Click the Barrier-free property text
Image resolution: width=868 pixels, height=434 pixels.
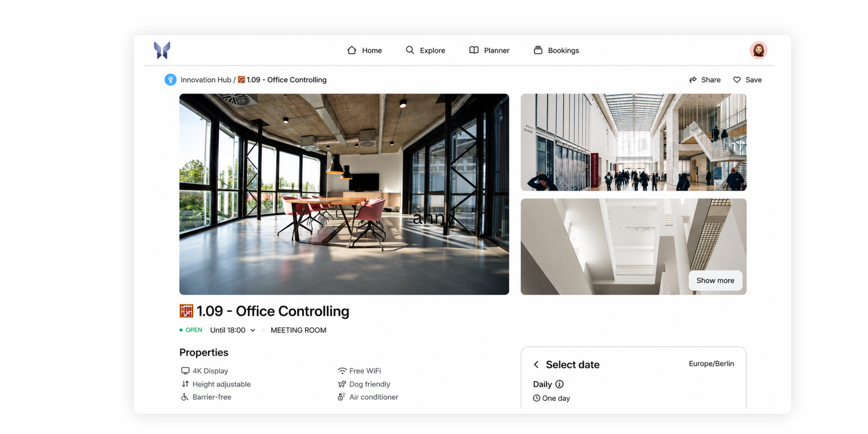coord(212,397)
